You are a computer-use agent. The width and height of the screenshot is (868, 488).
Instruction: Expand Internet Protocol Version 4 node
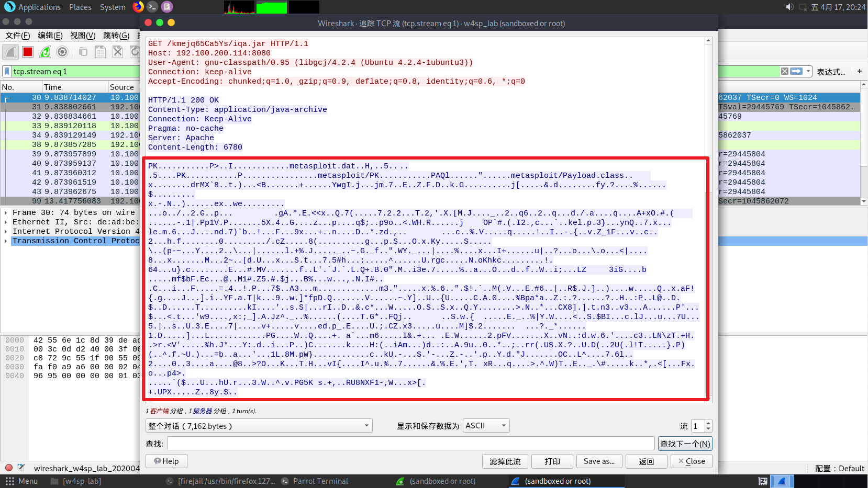[6, 231]
